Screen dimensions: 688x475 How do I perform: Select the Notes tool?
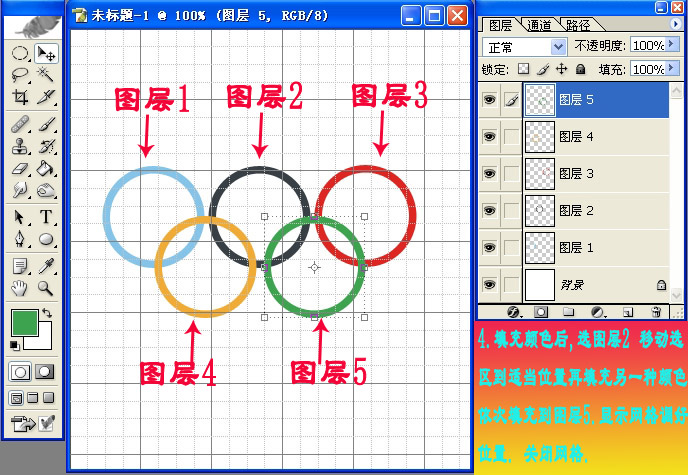pyautogui.click(x=20, y=266)
